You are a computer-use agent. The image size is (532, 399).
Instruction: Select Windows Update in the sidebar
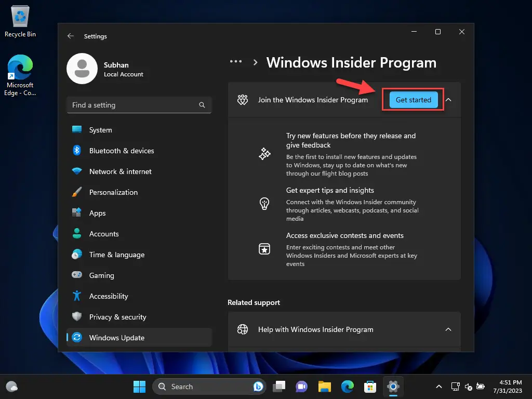click(x=139, y=337)
